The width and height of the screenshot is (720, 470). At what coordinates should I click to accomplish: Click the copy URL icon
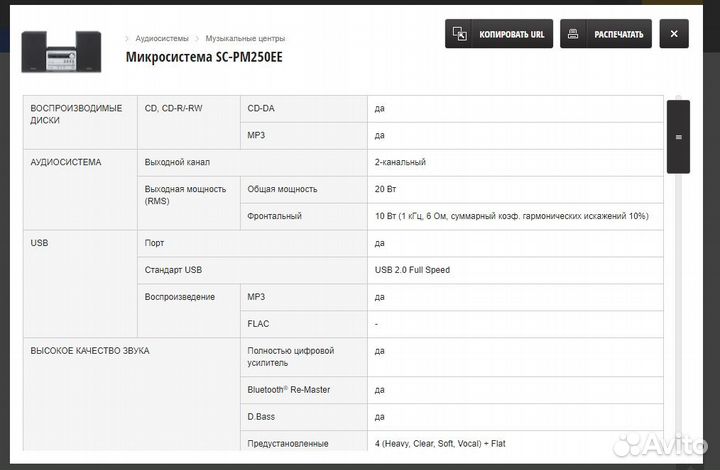point(459,34)
